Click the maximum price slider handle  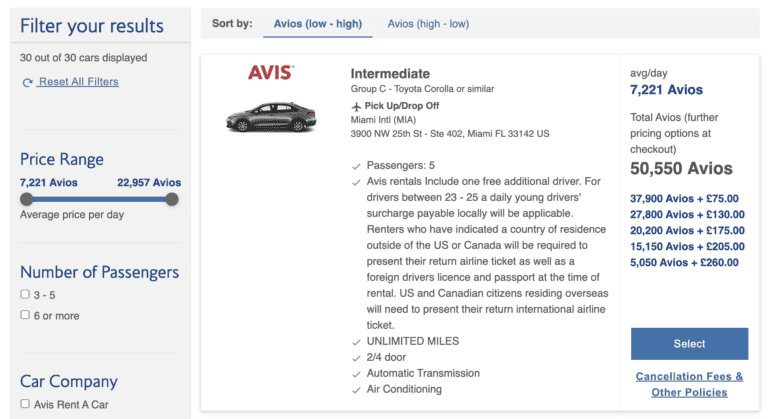pos(172,199)
